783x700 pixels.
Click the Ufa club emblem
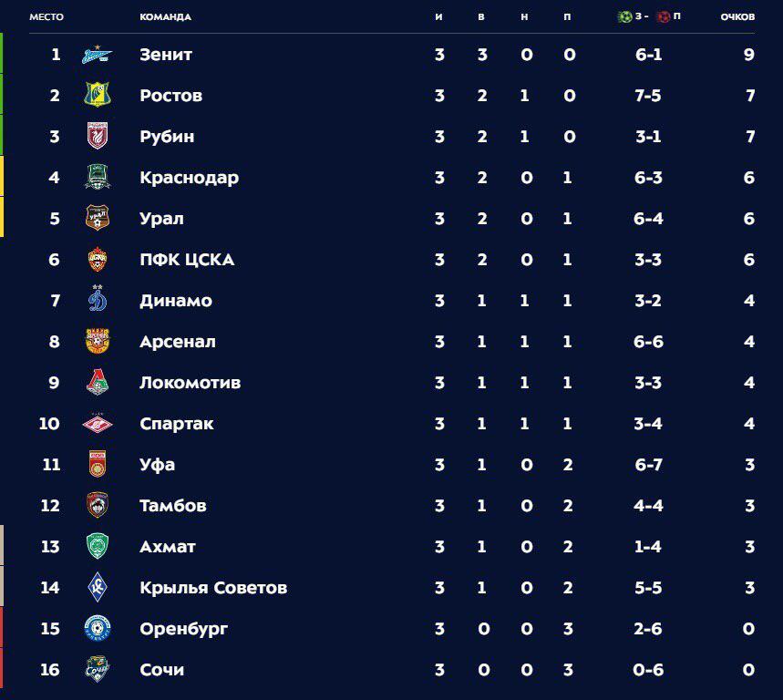coord(98,464)
